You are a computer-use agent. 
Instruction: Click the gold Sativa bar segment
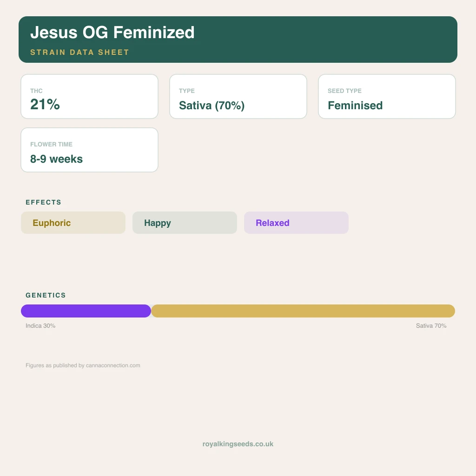(x=303, y=311)
